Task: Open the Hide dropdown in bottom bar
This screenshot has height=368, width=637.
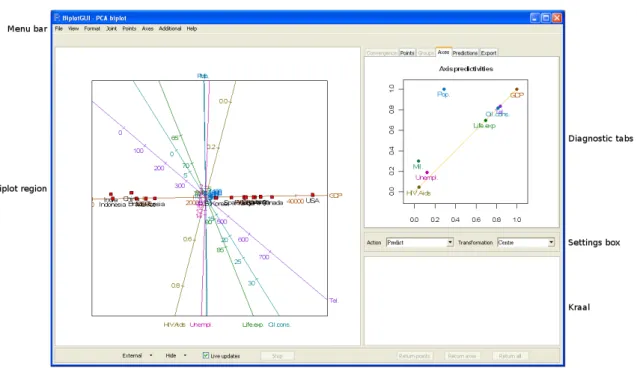Action: (x=176, y=355)
